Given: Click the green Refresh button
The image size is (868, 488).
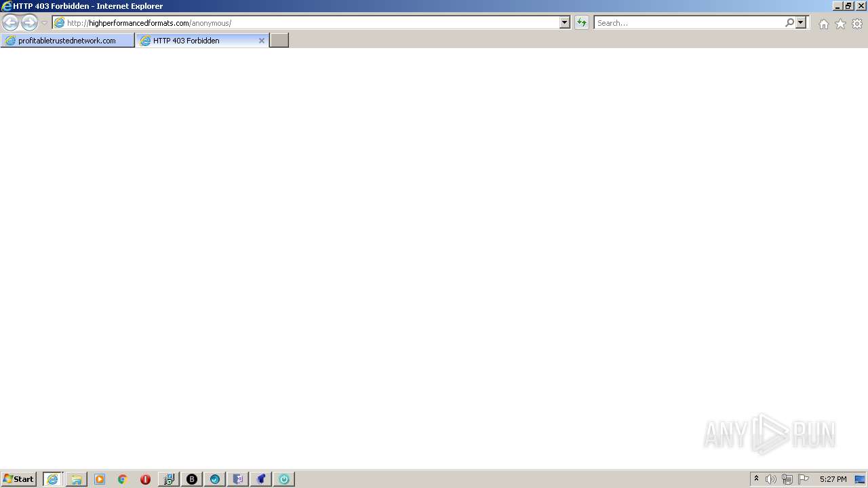Looking at the screenshot, I should (x=582, y=23).
